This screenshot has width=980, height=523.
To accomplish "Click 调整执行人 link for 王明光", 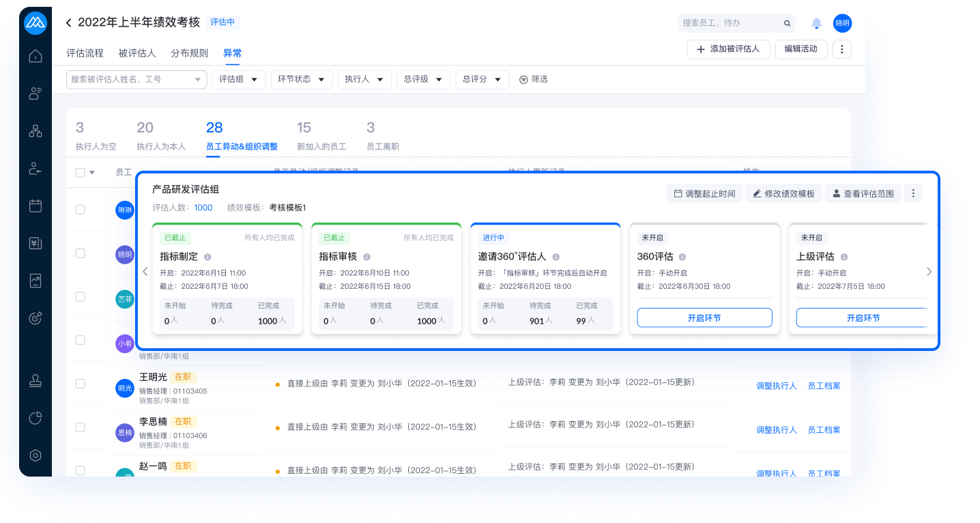I will (x=776, y=386).
